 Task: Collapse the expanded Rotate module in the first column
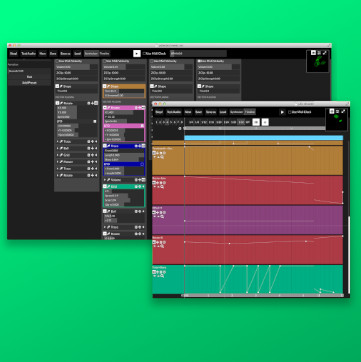[57, 103]
